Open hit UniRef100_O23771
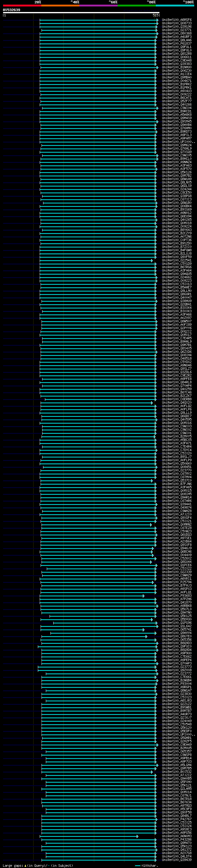The image size is (197, 868). 176,30
